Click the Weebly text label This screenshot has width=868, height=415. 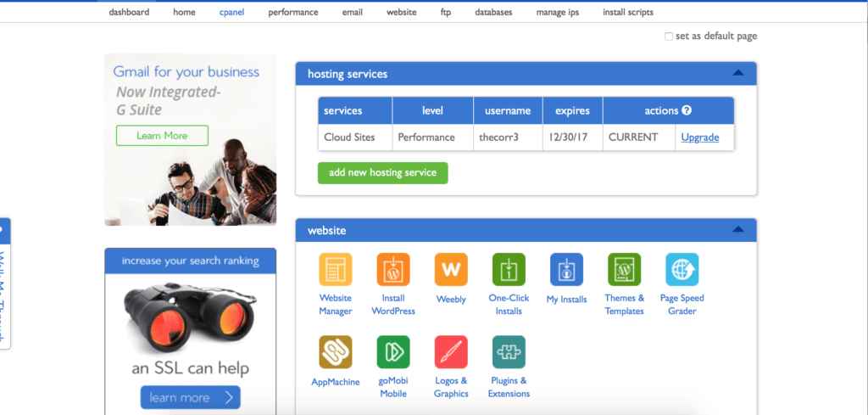coord(451,300)
